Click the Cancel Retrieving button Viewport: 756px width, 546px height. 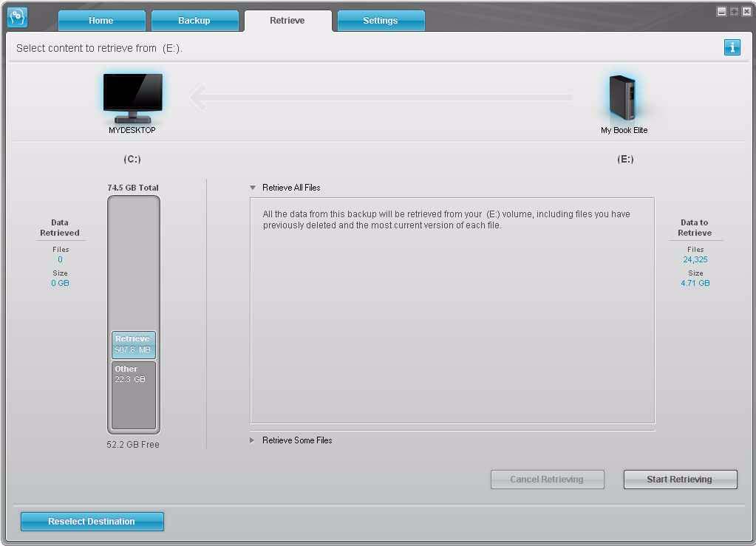548,479
